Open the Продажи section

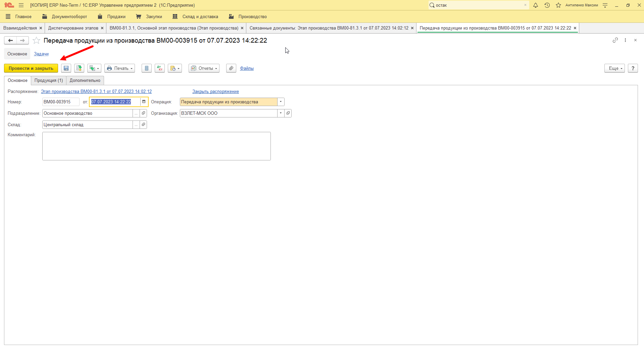click(x=111, y=16)
